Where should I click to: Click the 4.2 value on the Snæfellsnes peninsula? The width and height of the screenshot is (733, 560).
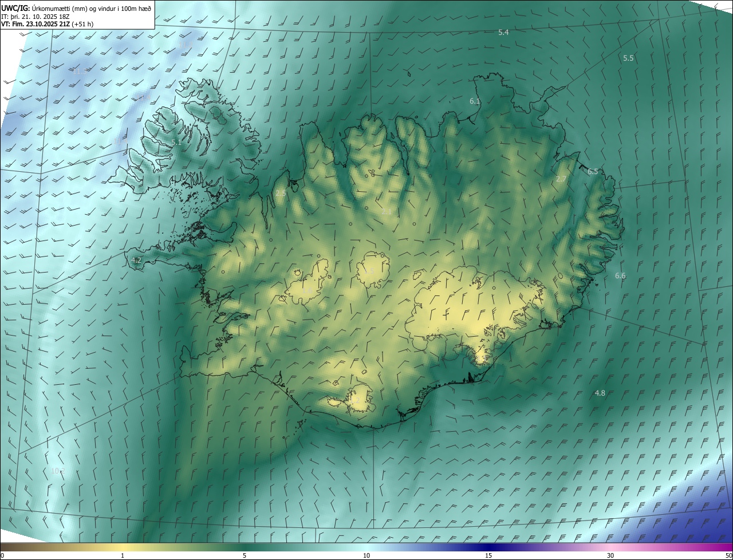pos(136,261)
